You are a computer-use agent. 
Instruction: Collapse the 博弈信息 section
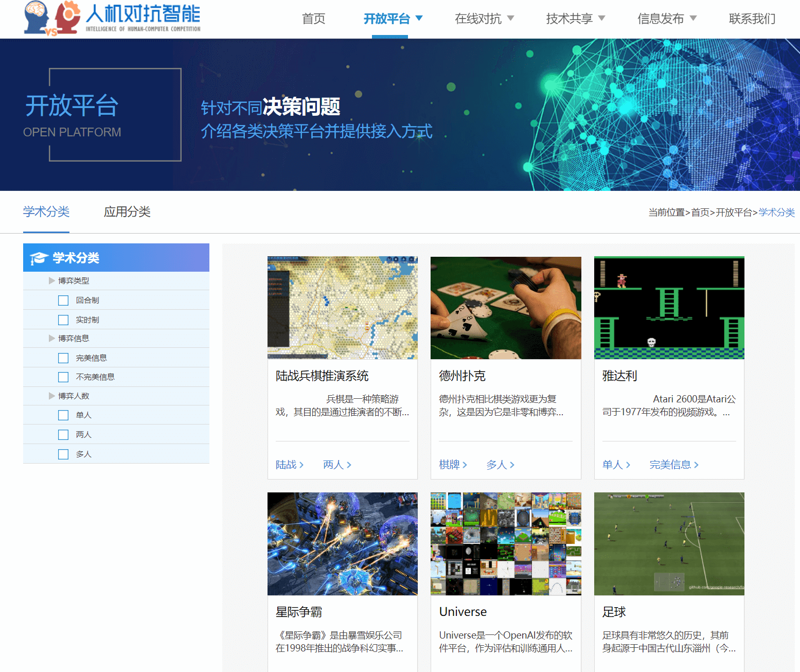tap(51, 338)
